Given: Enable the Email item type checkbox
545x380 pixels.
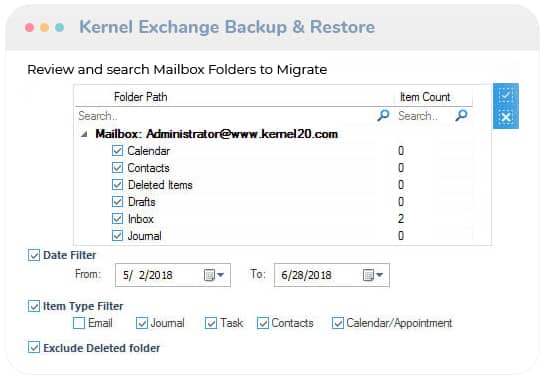Looking at the screenshot, I should point(79,323).
